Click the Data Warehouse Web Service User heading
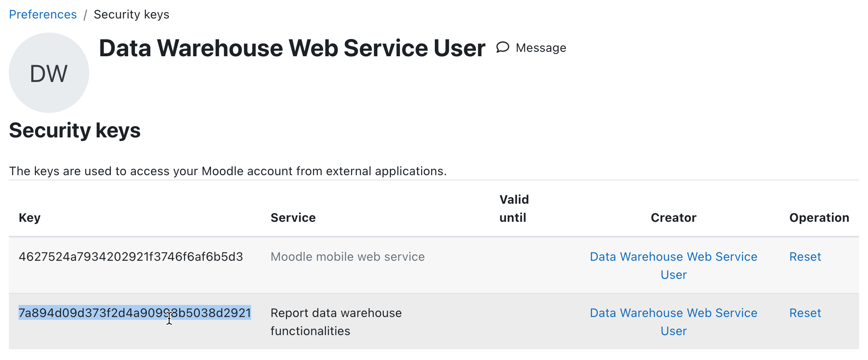This screenshot has width=868, height=360. [x=292, y=48]
